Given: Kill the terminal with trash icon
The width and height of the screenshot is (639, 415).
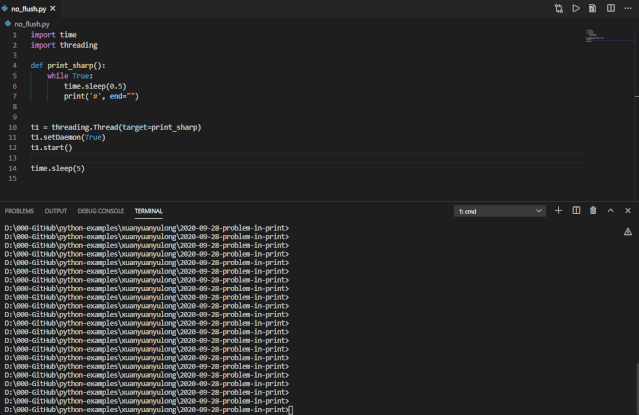Looking at the screenshot, I should point(593,210).
